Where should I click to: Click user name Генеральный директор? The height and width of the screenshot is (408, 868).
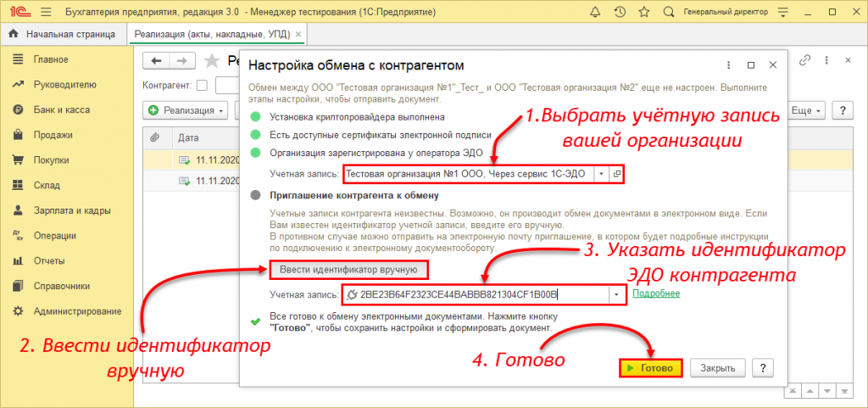[726, 12]
